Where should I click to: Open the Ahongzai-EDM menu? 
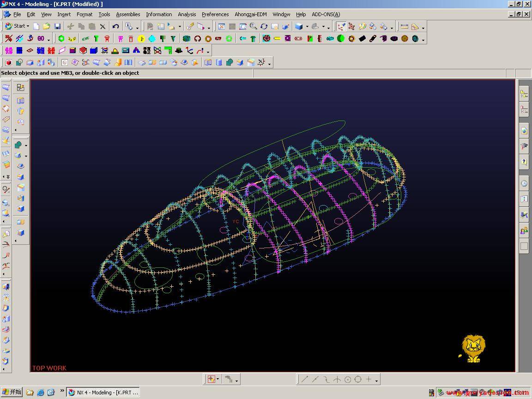coord(250,14)
